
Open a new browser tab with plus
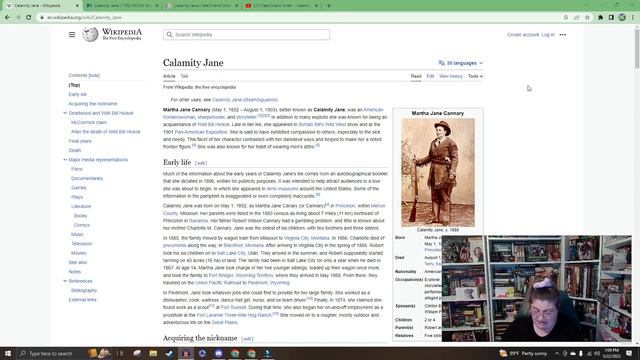coord(329,6)
